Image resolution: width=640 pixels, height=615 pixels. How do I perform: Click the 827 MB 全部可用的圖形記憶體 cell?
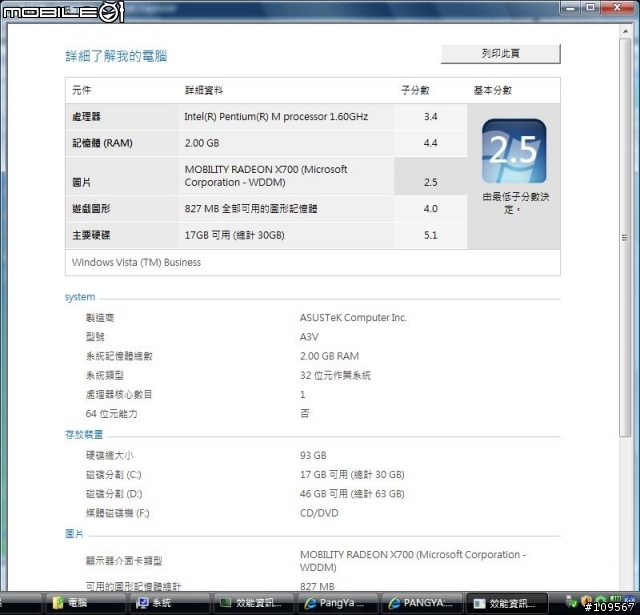coord(251,209)
